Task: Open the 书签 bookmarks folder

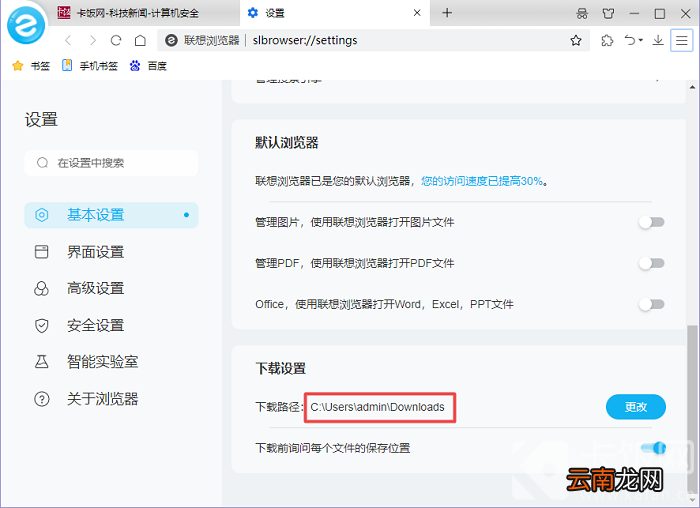Action: (31, 66)
